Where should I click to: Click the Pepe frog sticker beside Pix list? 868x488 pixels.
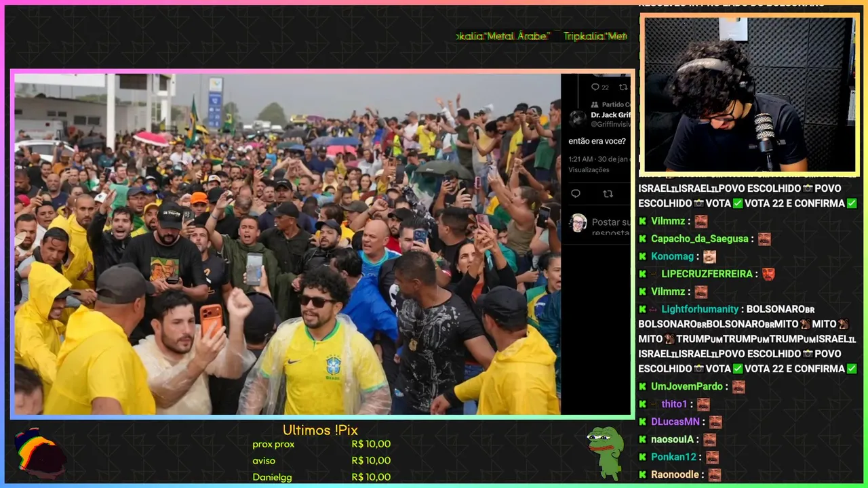[606, 452]
